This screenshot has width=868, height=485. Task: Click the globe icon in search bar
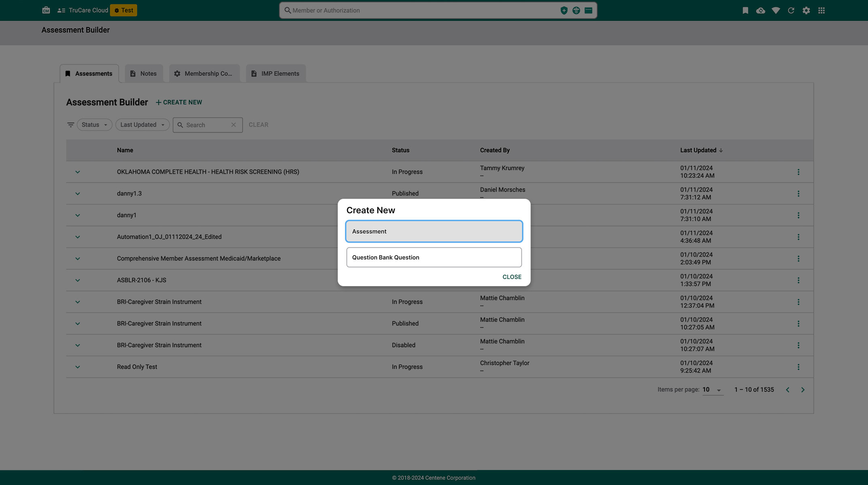576,11
